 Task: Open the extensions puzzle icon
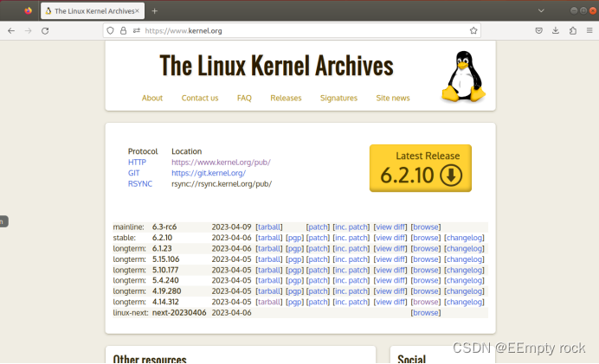[x=573, y=31]
